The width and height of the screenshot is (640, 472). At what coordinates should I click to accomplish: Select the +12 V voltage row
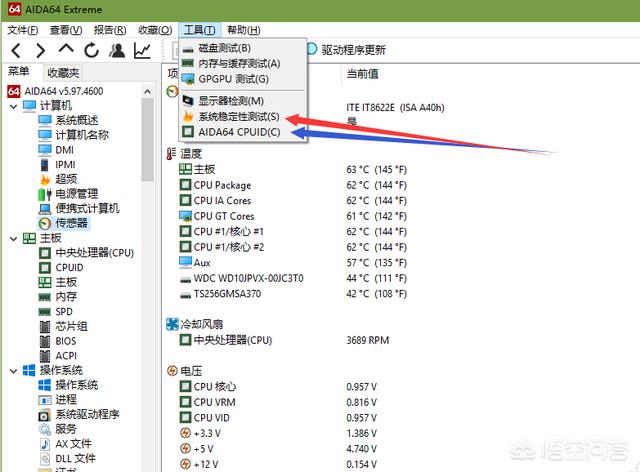tap(278, 464)
